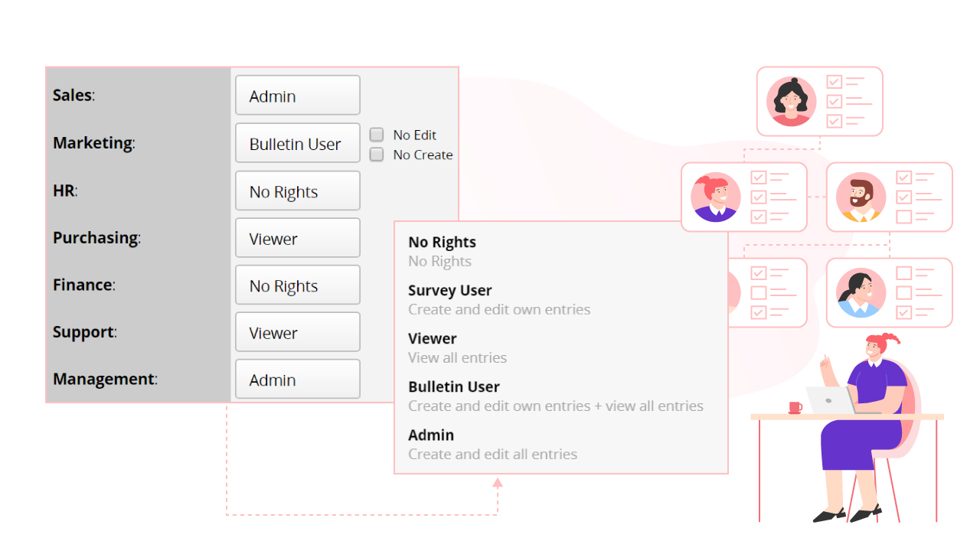Choose Viewer option in the rights list

click(x=433, y=339)
